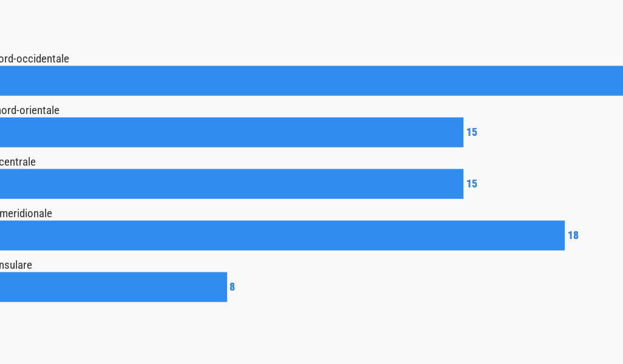
Task: Click the value label 8
Action: [x=232, y=287]
